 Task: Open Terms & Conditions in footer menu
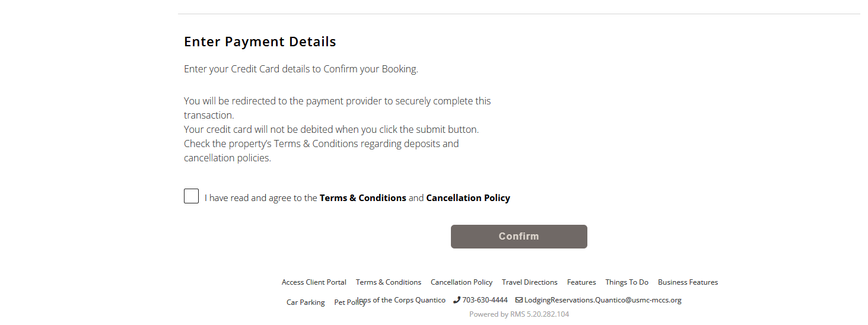coord(388,282)
